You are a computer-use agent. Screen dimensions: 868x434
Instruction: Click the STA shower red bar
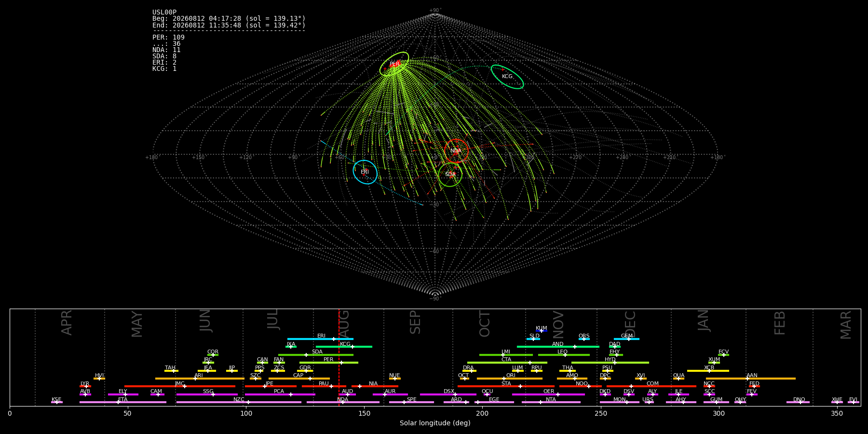pyautogui.click(x=506, y=386)
